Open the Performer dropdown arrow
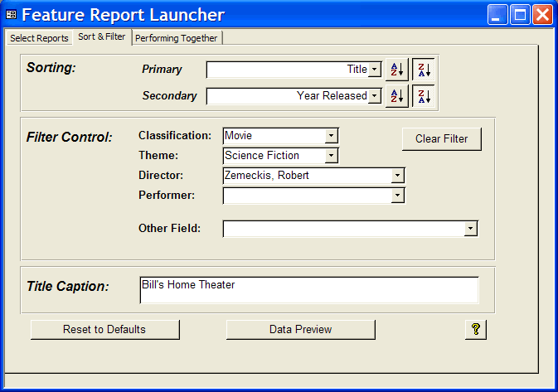The width and height of the screenshot is (558, 392). (x=398, y=196)
